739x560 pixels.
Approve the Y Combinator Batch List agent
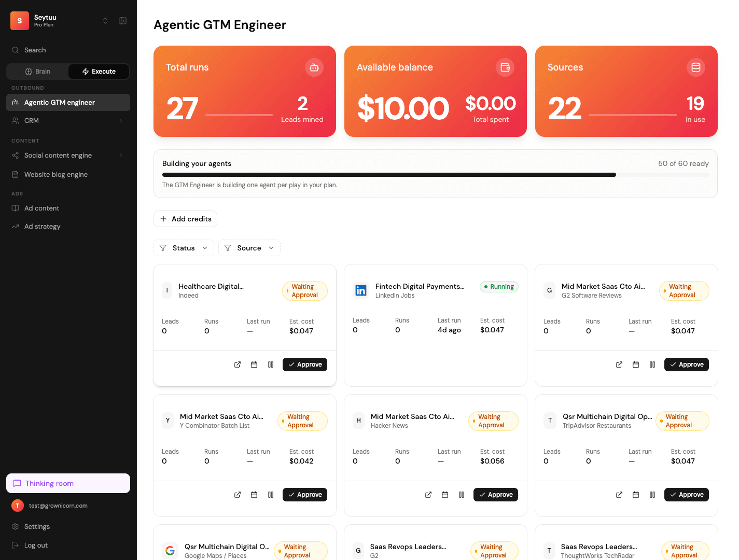click(x=305, y=495)
